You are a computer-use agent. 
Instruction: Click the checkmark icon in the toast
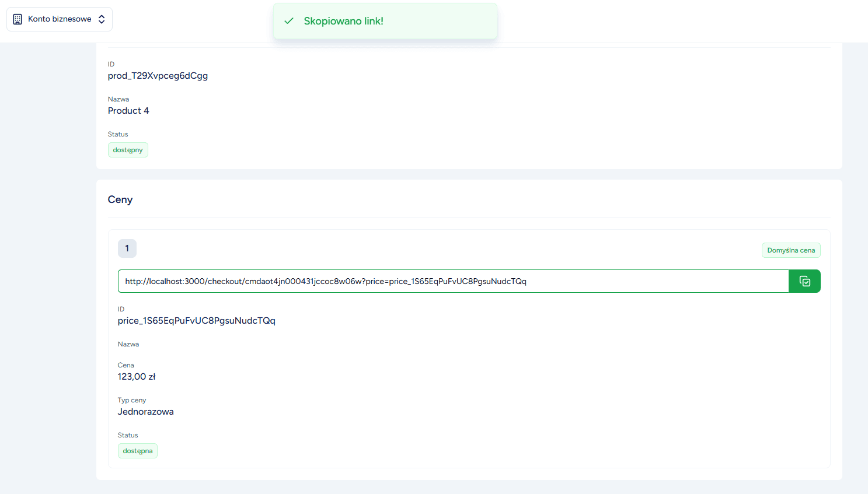pos(289,21)
